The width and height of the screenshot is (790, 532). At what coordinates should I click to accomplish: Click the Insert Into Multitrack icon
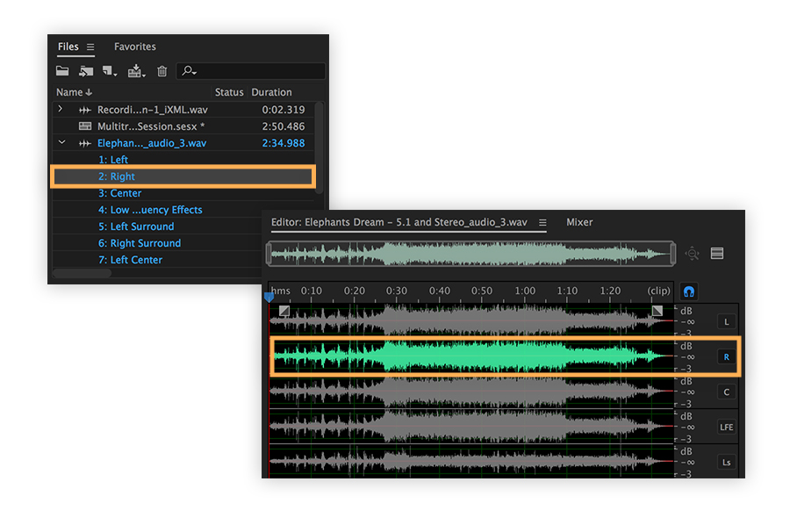tap(134, 70)
